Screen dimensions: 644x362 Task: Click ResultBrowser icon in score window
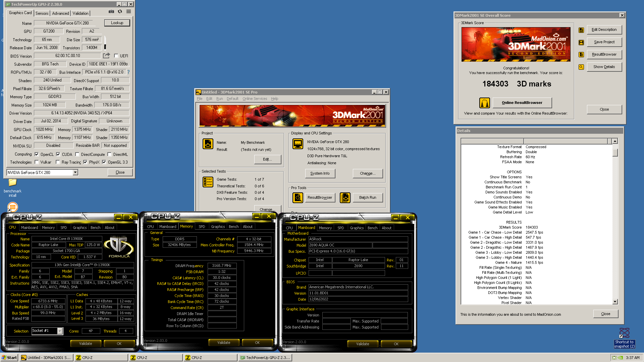581,55
